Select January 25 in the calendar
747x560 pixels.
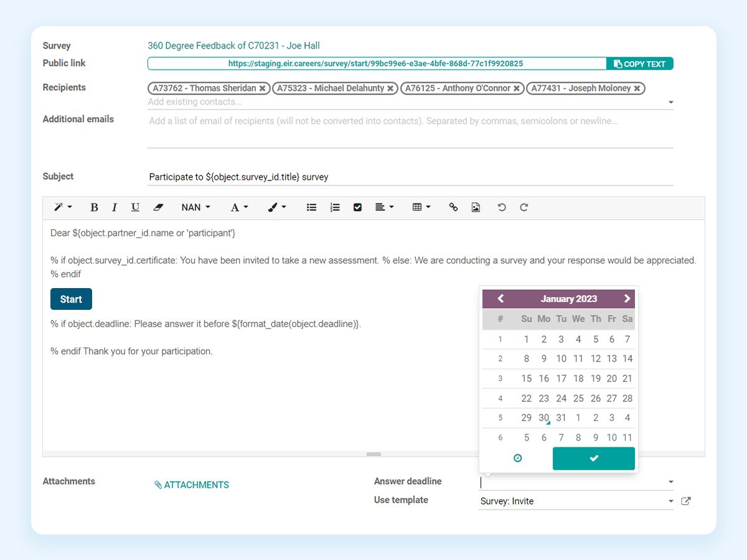(578, 398)
